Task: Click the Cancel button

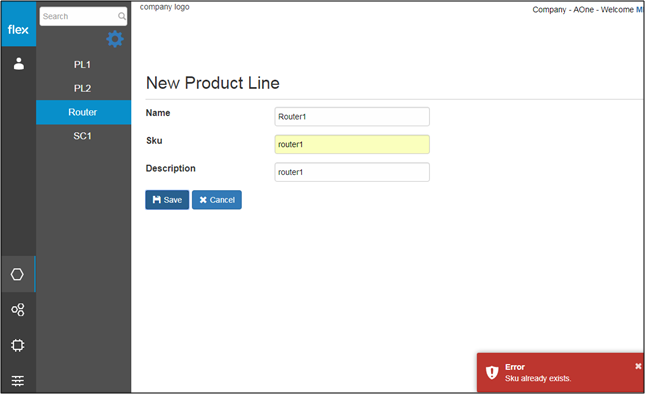Action: tap(217, 200)
